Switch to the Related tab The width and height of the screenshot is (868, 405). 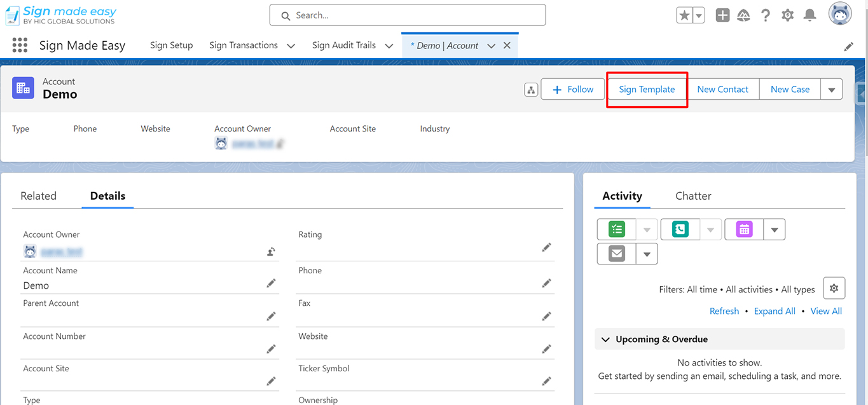pyautogui.click(x=39, y=196)
